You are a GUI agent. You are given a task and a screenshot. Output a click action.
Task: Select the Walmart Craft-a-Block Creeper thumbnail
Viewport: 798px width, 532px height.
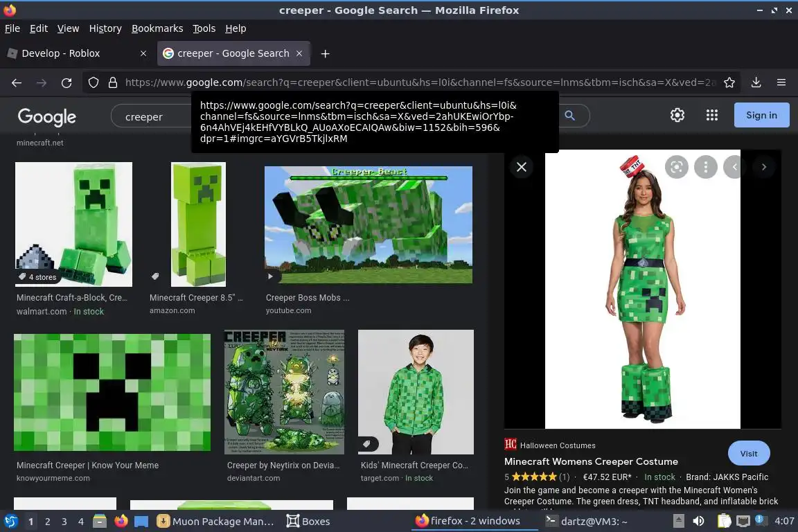(x=74, y=224)
